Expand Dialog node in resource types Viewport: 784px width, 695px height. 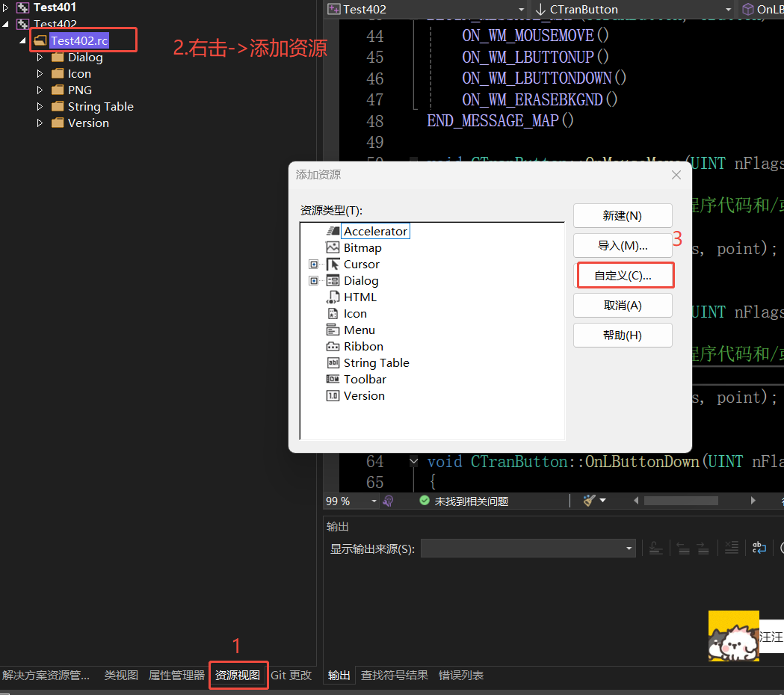pos(313,280)
